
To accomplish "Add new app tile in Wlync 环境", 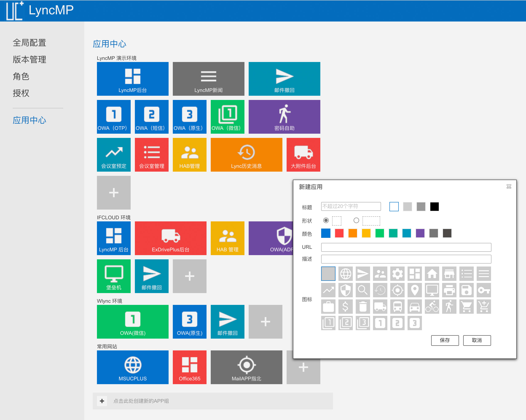I will coord(266,322).
